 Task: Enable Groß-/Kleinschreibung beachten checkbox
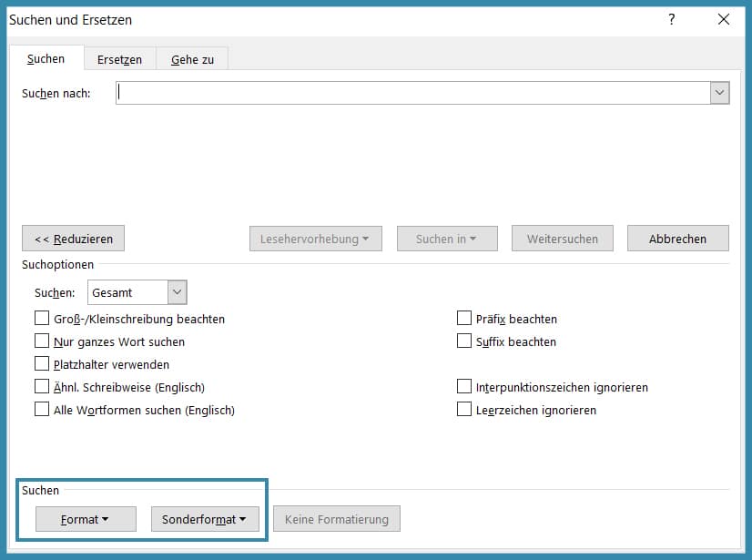click(42, 319)
